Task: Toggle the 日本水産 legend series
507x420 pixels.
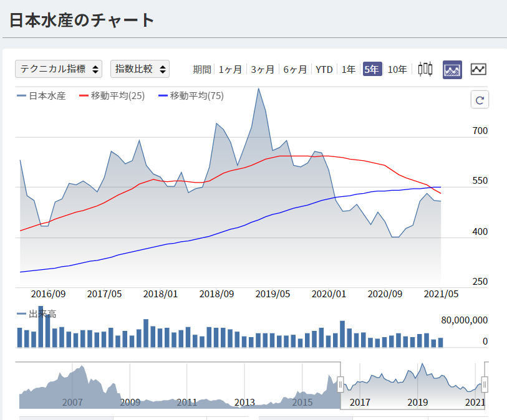Action: (x=41, y=95)
